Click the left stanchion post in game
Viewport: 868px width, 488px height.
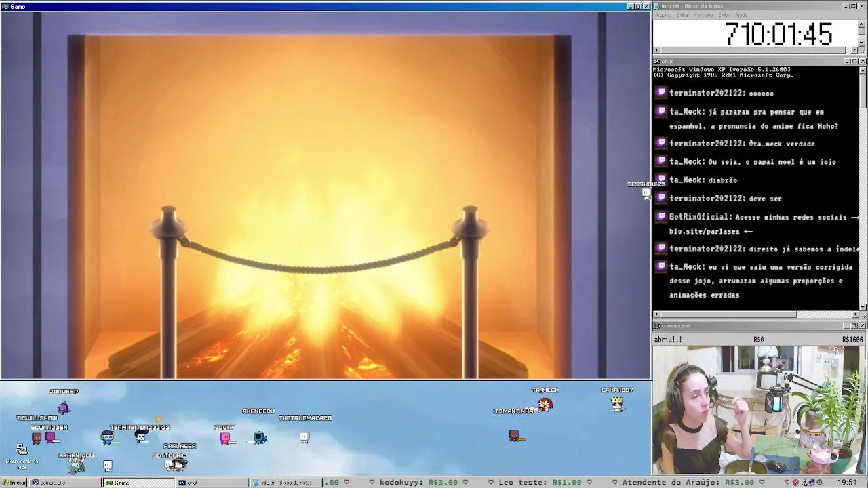coord(168,291)
